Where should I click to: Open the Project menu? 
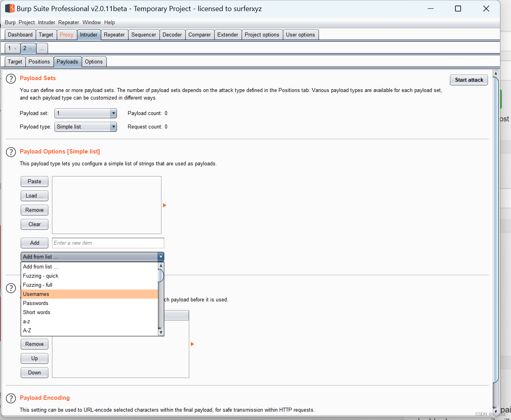[x=27, y=22]
